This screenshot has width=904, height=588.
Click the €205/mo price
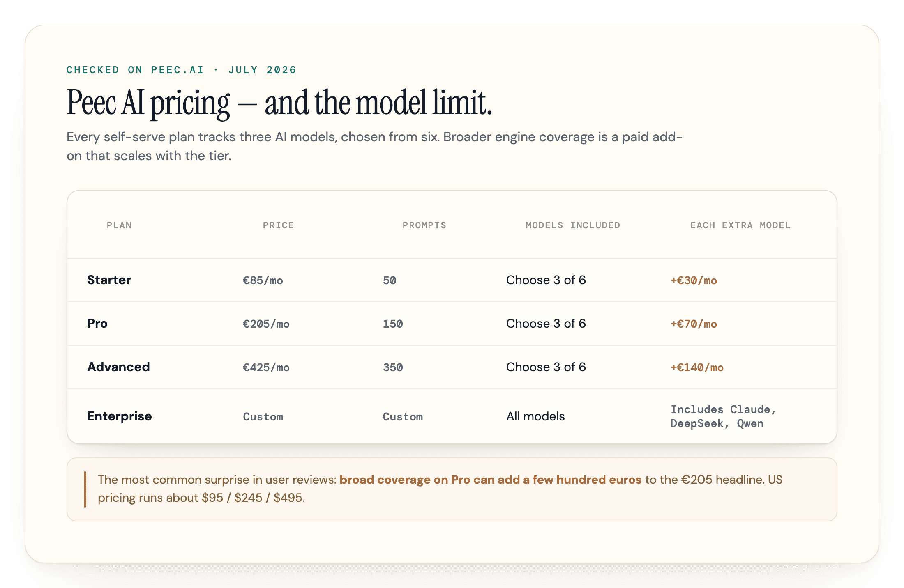(266, 324)
